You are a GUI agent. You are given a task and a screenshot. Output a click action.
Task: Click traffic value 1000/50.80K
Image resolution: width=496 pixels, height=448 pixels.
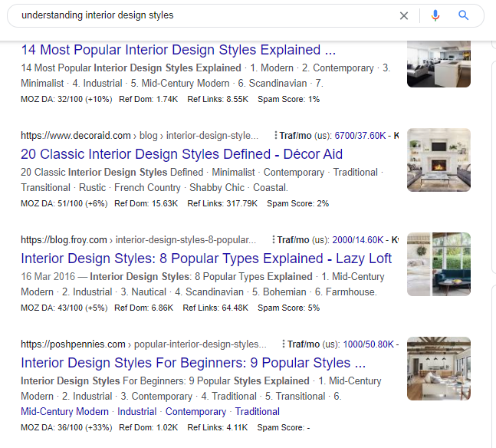click(x=369, y=344)
